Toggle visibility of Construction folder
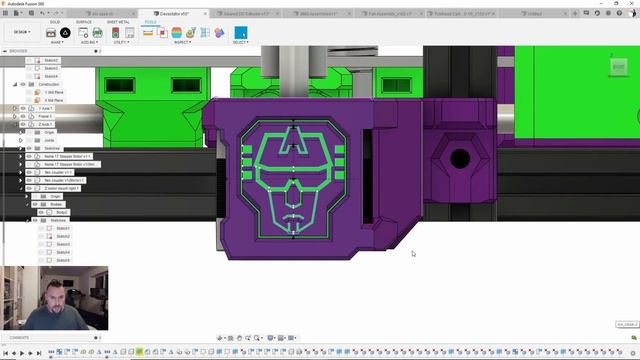The height and width of the screenshot is (360, 640). coord(23,84)
